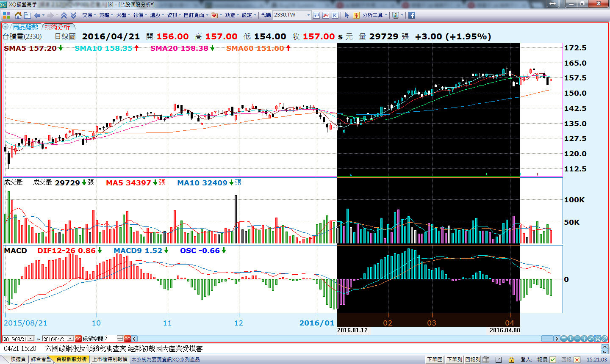Screen dimensions: 610x364
Task: Click the GO button after 保留空間
Action: click(x=128, y=339)
